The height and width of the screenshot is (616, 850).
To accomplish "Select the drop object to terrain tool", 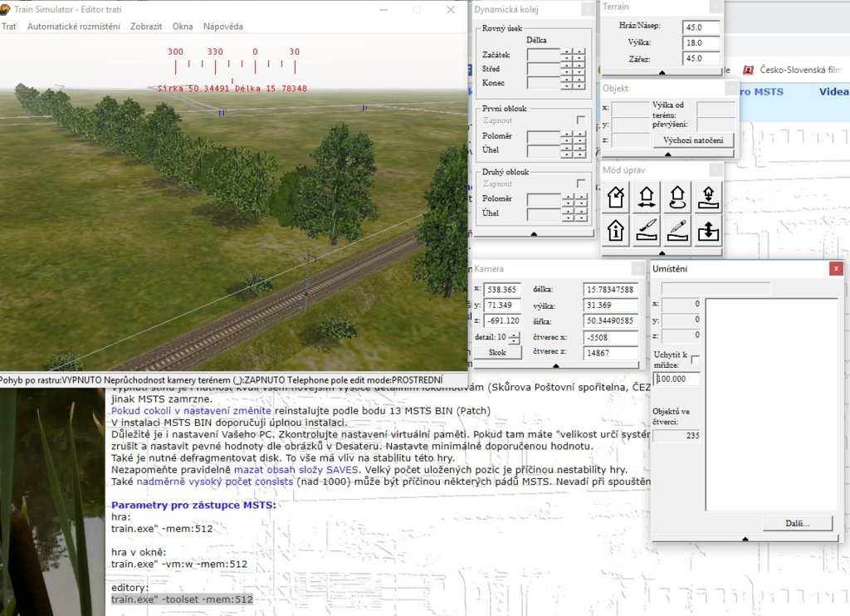I will pyautogui.click(x=708, y=197).
